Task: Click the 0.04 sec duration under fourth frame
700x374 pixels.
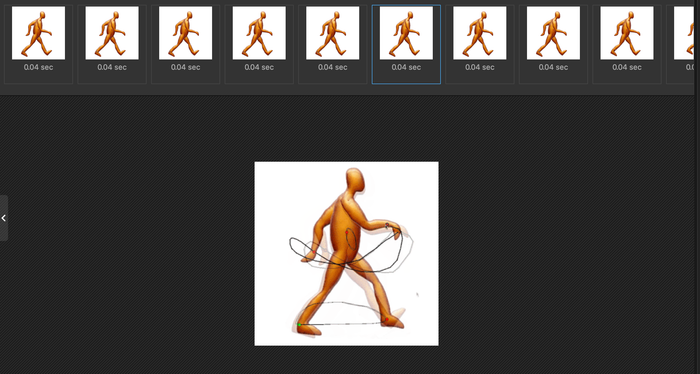Action: click(x=259, y=67)
